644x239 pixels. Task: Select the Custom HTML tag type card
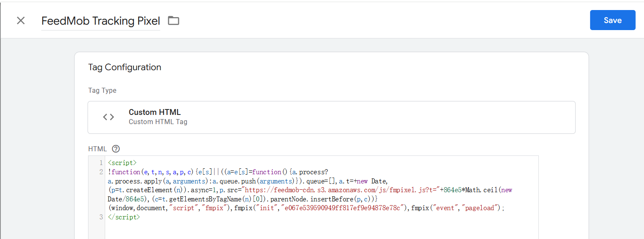coord(331,117)
